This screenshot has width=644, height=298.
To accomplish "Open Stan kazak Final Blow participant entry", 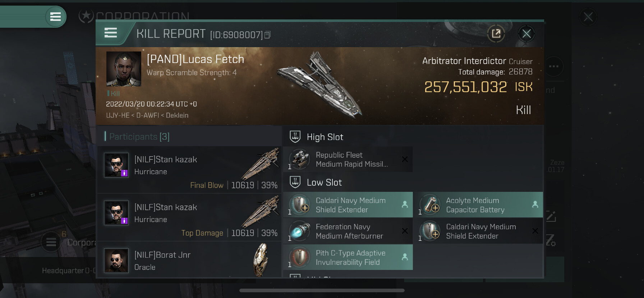I will click(x=189, y=170).
